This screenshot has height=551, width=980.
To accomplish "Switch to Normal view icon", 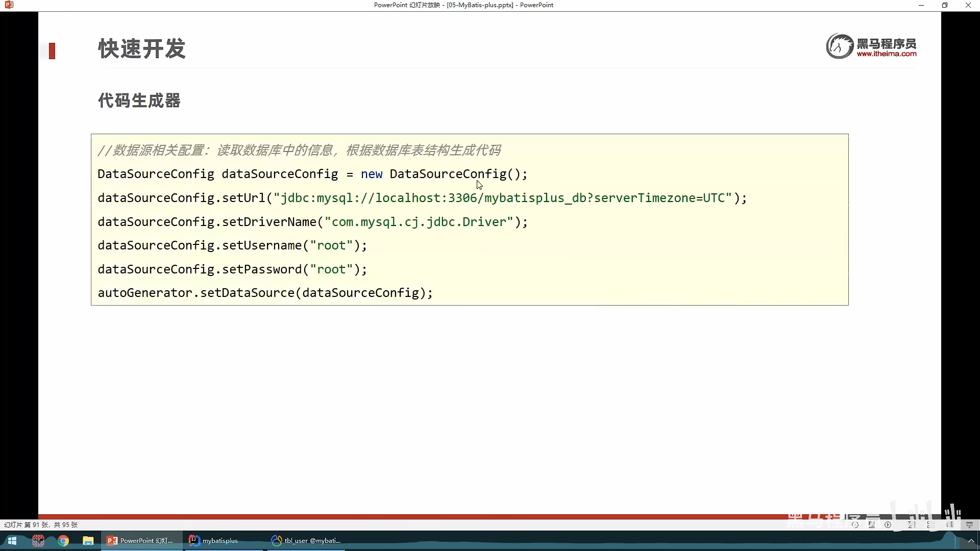I will pos(912,524).
